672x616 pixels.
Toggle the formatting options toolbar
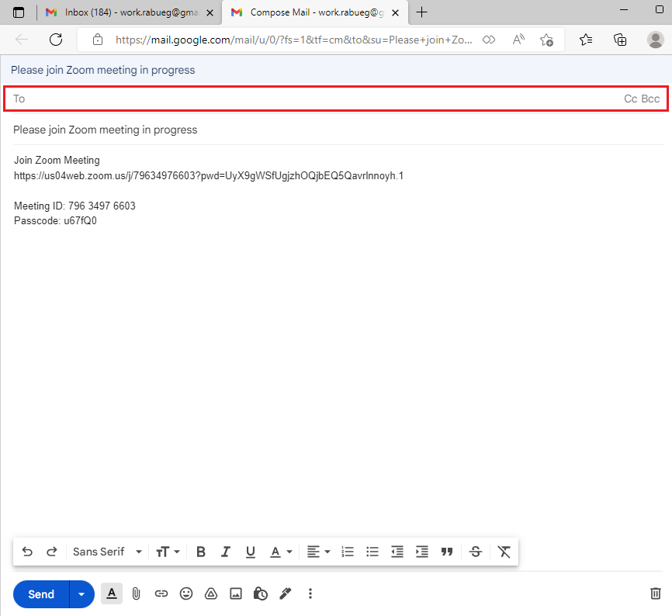tap(112, 594)
